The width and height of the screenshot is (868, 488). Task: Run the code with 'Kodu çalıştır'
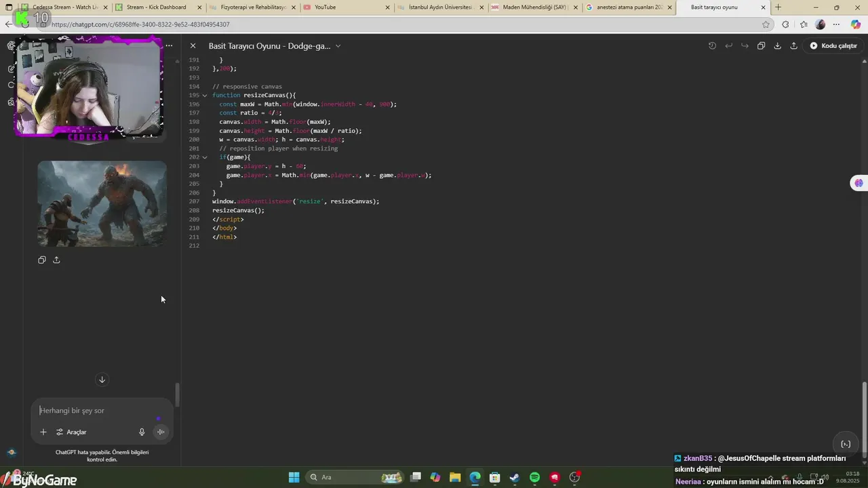(833, 46)
